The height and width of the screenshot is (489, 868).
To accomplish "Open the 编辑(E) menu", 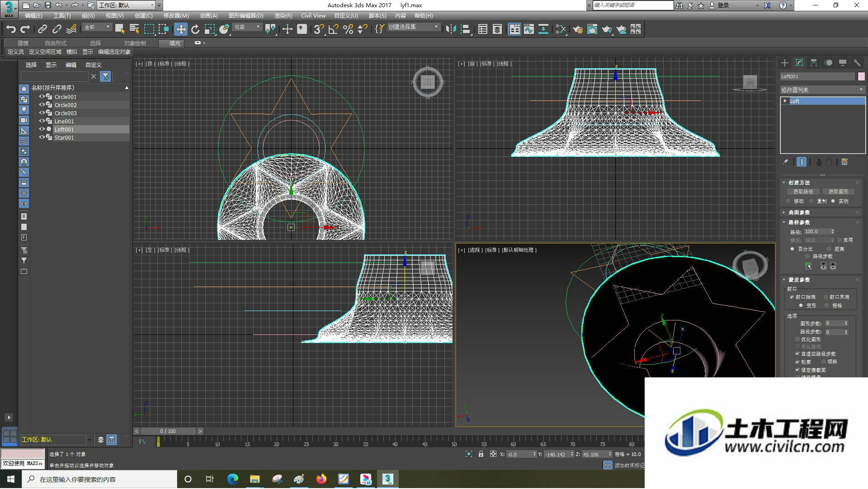I will coord(33,16).
